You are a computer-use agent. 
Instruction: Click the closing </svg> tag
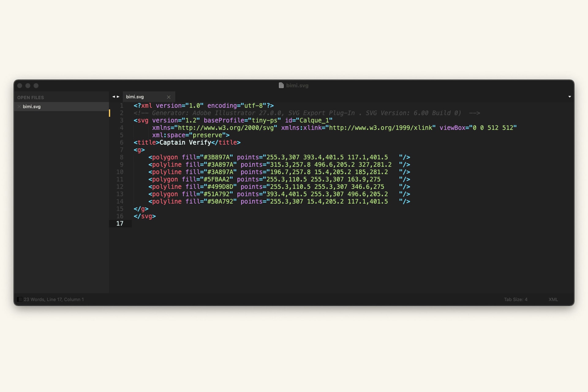(x=145, y=216)
